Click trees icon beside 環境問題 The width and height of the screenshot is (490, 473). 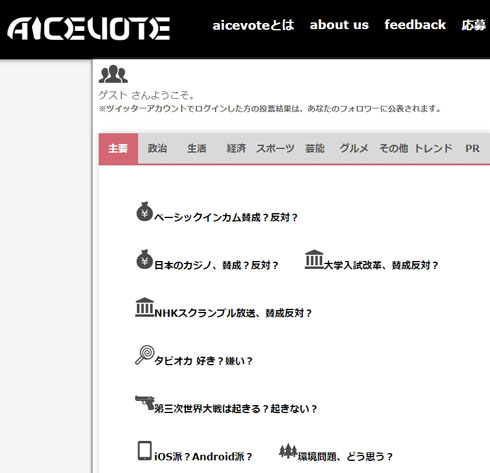pos(288,451)
